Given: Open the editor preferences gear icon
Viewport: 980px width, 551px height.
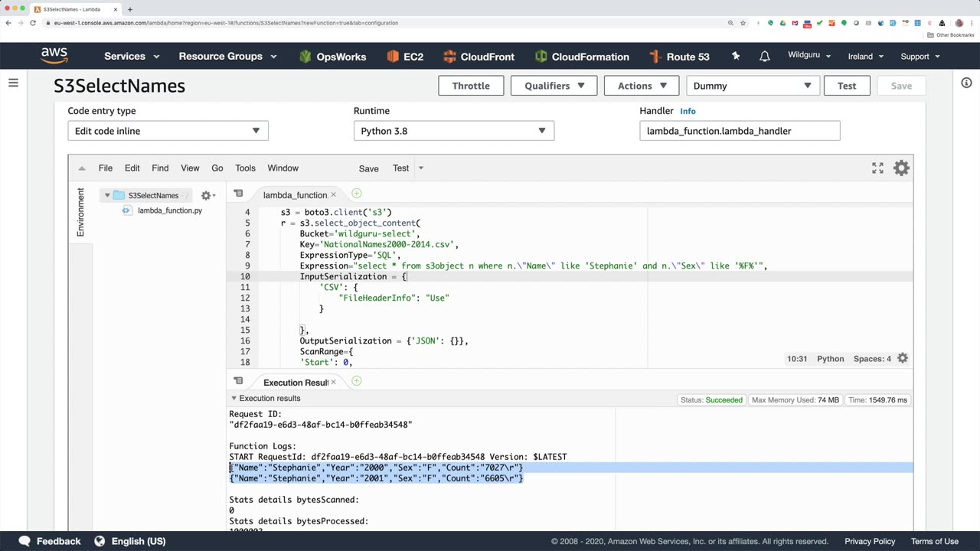Looking at the screenshot, I should pos(901,168).
